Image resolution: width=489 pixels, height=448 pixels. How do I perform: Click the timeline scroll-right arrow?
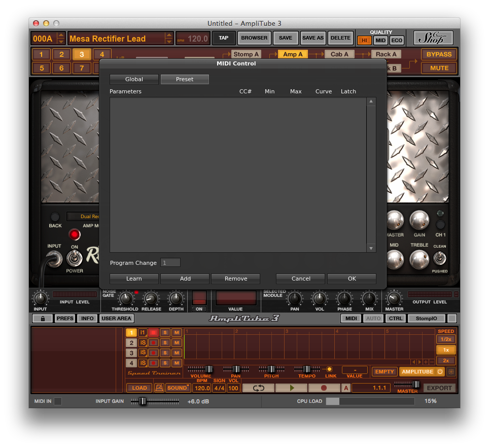click(x=420, y=362)
